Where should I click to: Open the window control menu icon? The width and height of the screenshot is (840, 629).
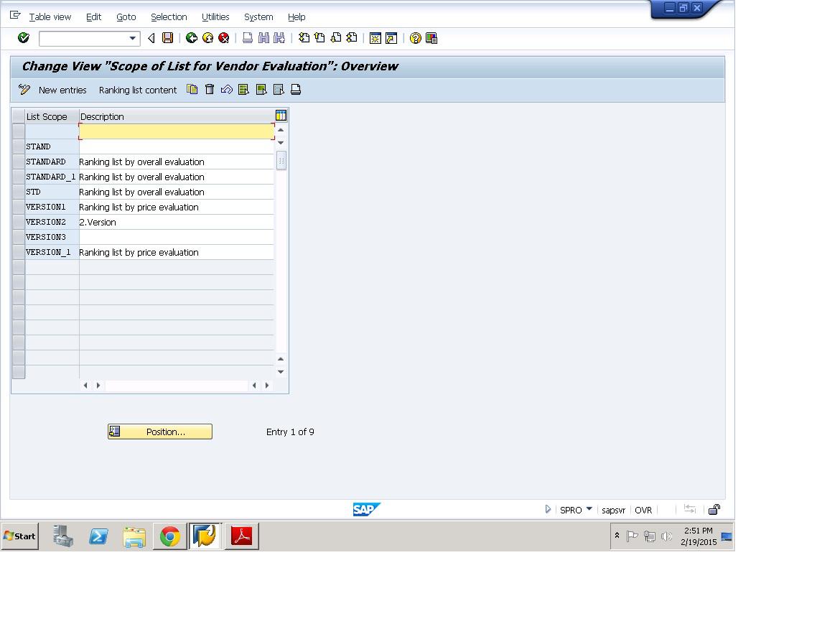(15, 16)
